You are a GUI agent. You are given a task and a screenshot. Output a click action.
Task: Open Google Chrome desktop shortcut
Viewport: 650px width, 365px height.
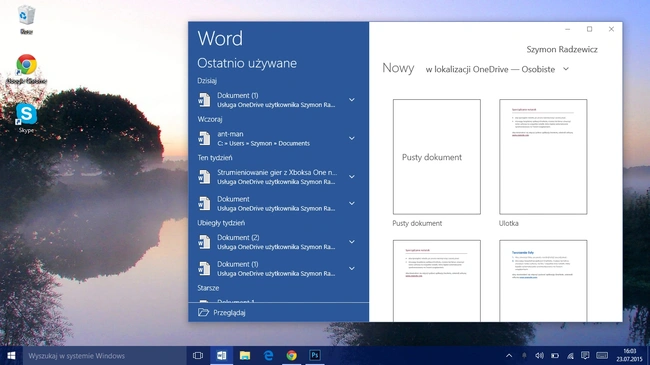[27, 65]
